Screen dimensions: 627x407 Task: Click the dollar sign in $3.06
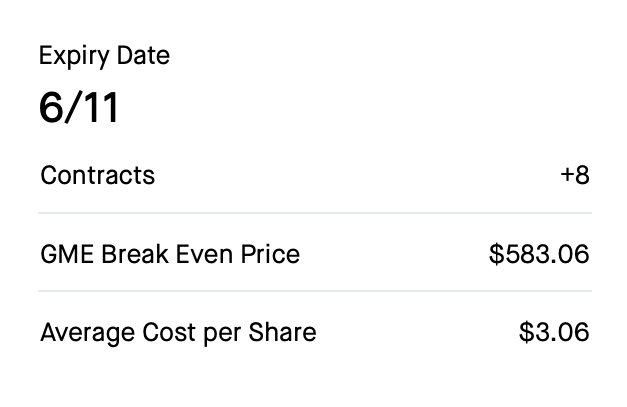[527, 332]
